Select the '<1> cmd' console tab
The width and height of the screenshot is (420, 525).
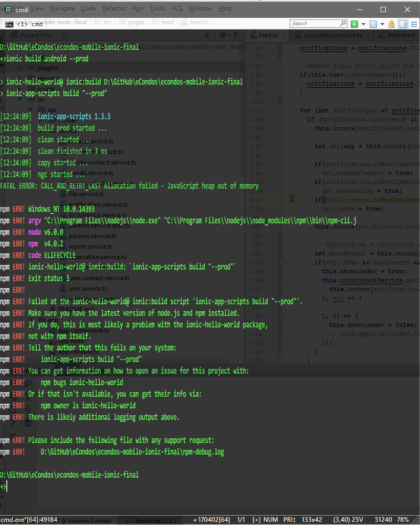(25, 24)
